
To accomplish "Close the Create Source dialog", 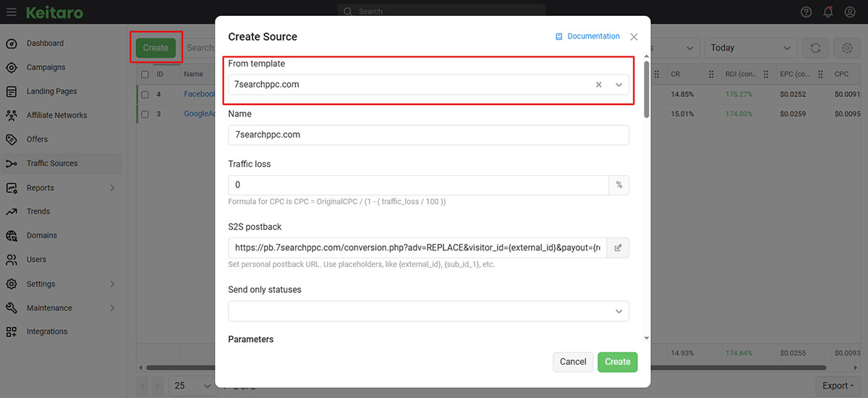I will click(634, 36).
